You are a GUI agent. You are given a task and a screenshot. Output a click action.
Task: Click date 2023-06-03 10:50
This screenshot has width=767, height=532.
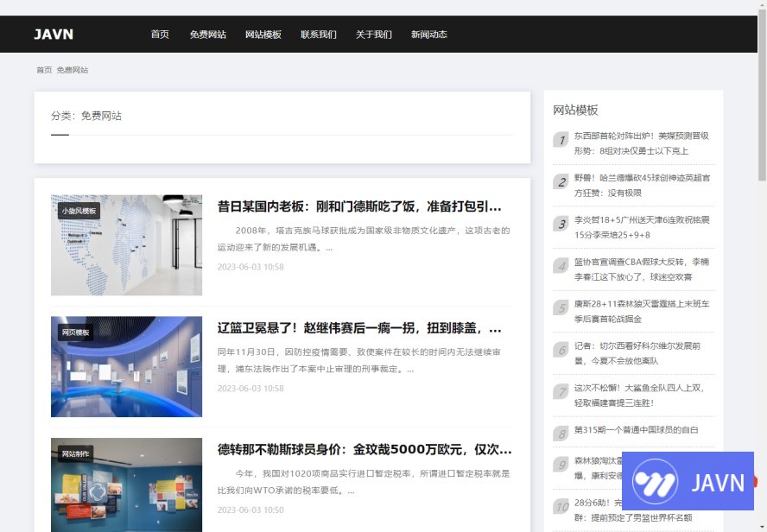[250, 510]
